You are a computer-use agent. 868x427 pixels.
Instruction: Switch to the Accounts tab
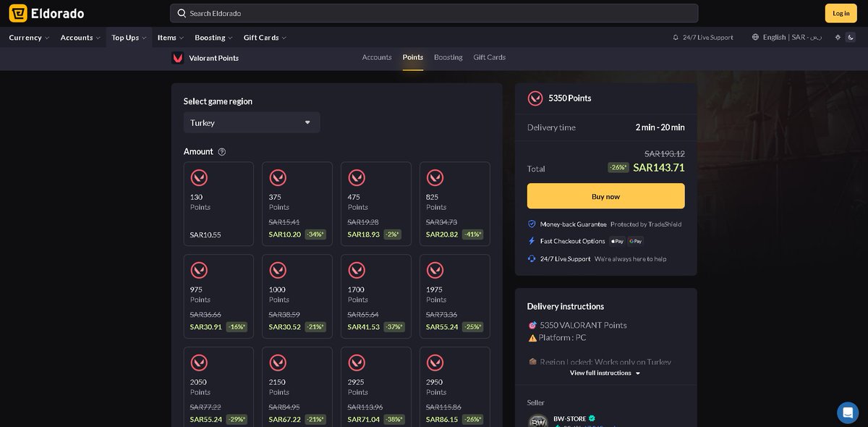coord(377,58)
